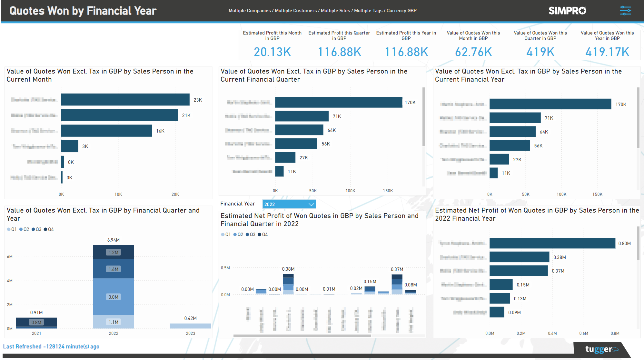Select the 6.94M stacked bar for 2022
Screen dimensions: 644x360
click(x=114, y=287)
